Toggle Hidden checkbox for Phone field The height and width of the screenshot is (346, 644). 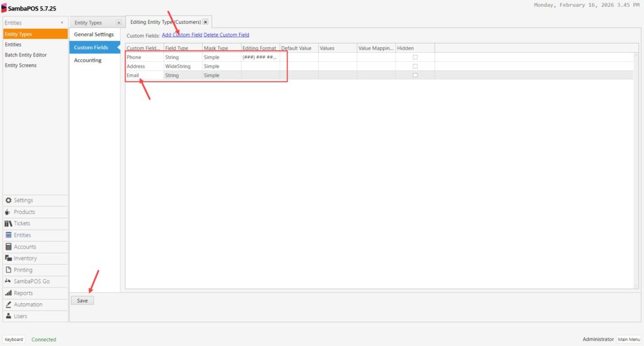click(415, 57)
